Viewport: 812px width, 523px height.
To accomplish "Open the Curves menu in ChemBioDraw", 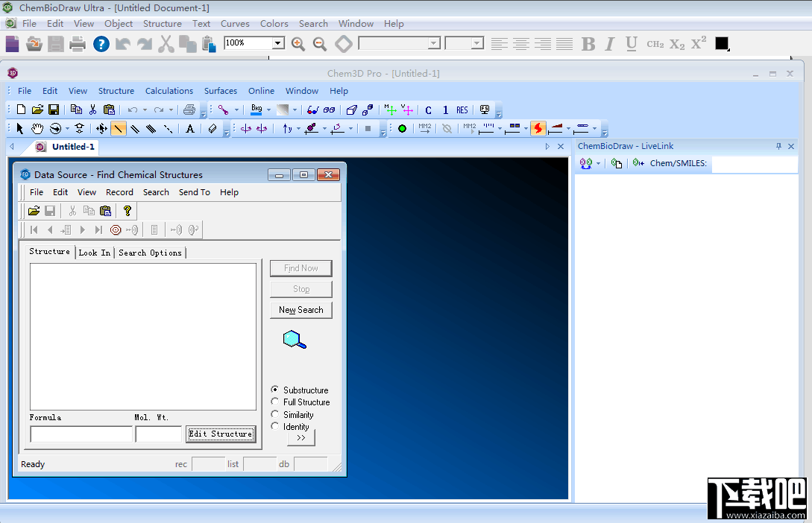I will [235, 24].
